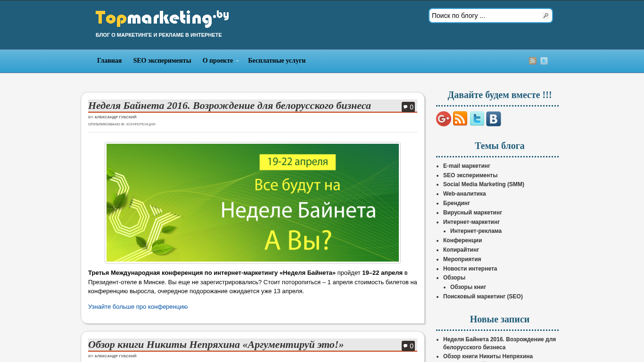Open large Twitter icon in sidebar
The image size is (644, 362).
(477, 119)
